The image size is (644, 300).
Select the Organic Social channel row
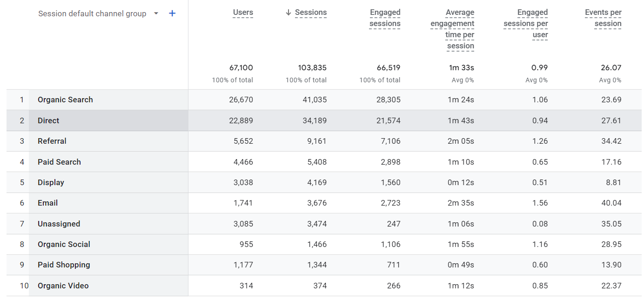click(63, 244)
